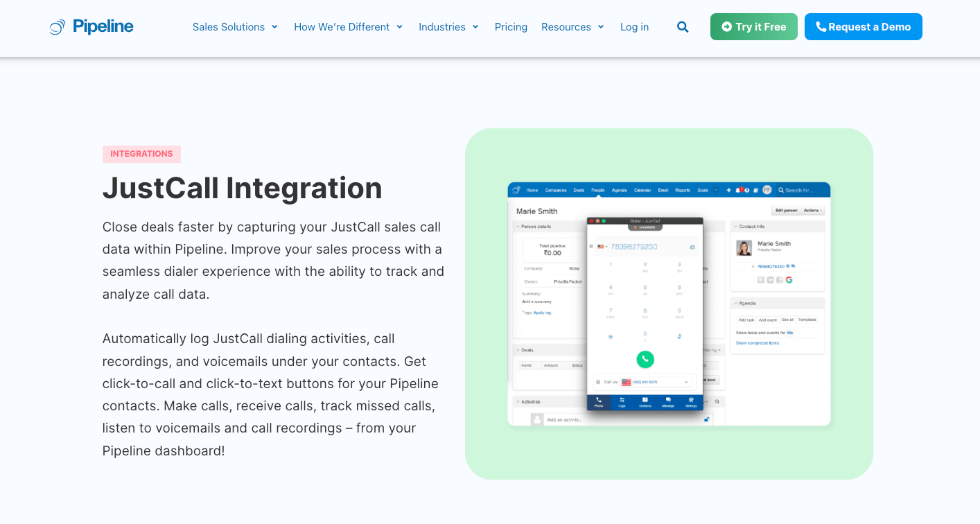Click the Activities panel search icon
Screen dimensions: 980x524
pyautogui.click(x=717, y=401)
